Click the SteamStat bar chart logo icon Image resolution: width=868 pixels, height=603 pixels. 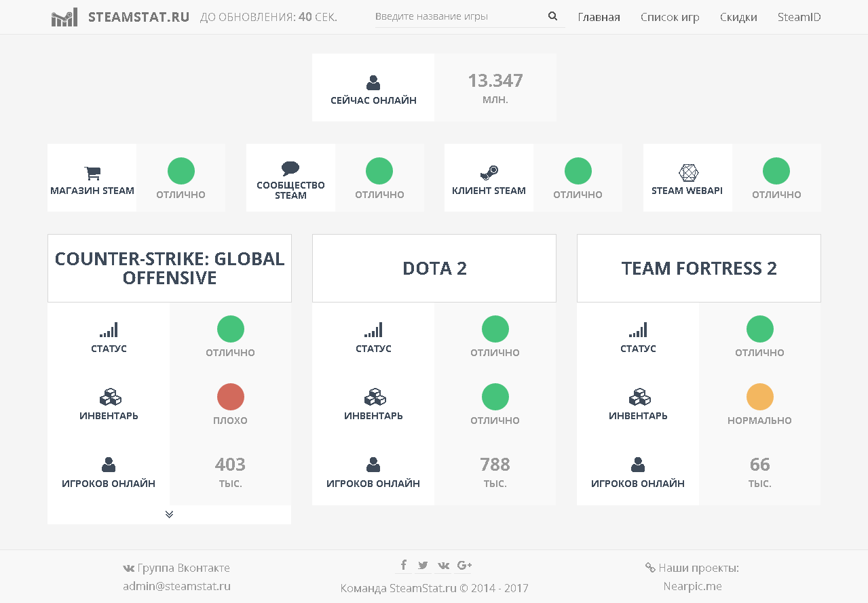click(x=64, y=18)
